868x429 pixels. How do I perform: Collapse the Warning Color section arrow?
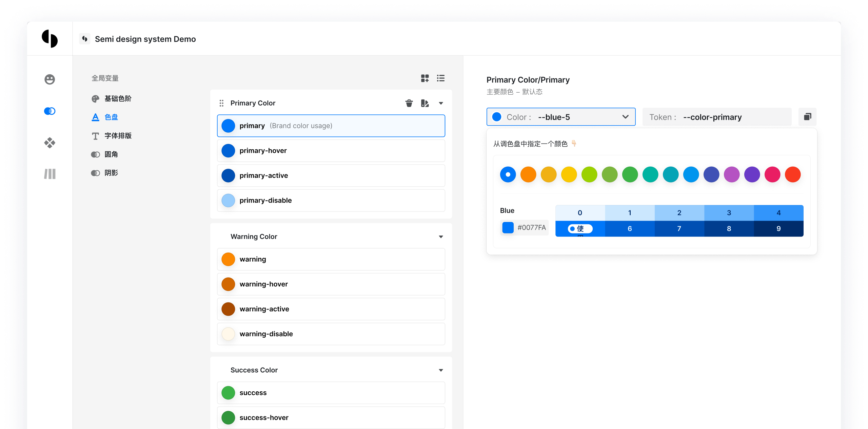coord(441,237)
